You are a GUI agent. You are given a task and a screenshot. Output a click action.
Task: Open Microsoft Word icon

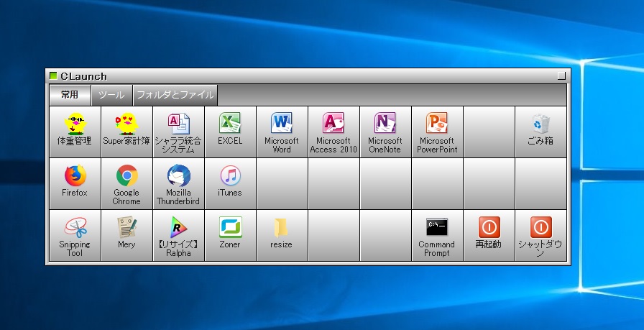pyautogui.click(x=282, y=131)
